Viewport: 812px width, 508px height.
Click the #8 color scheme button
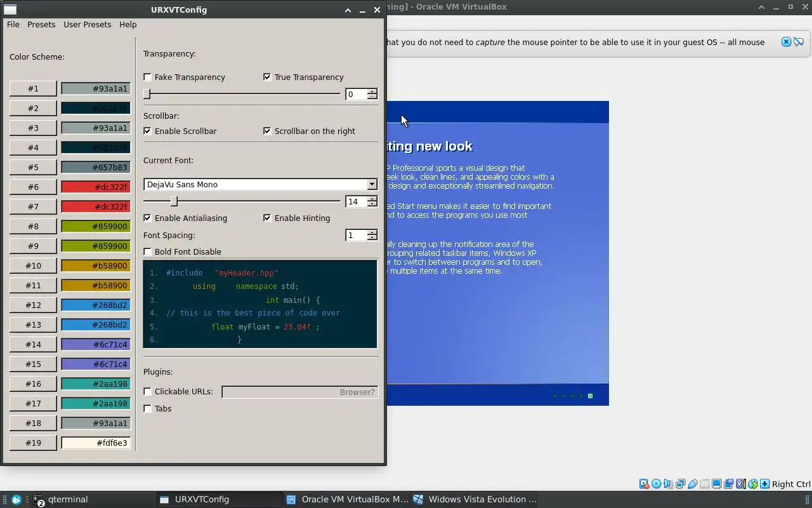coord(33,226)
